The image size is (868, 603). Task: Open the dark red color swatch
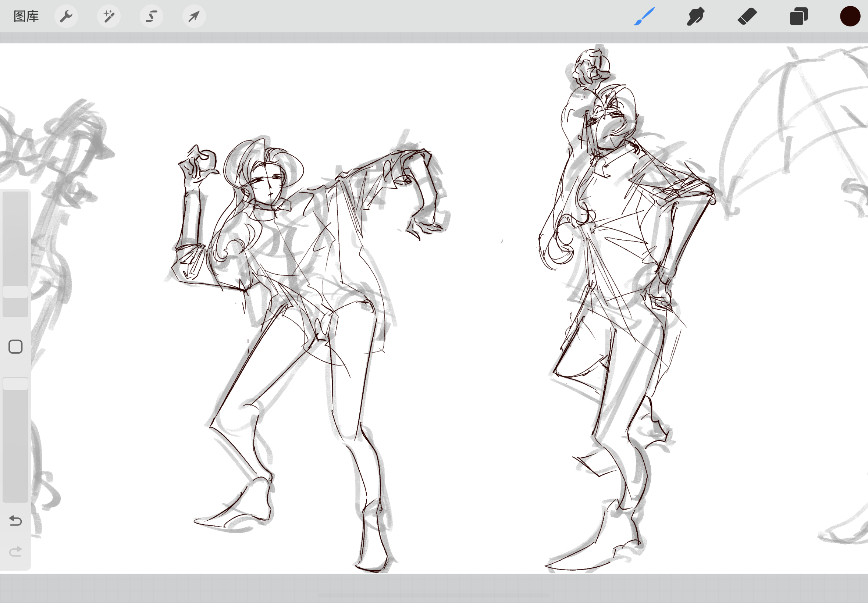[850, 16]
